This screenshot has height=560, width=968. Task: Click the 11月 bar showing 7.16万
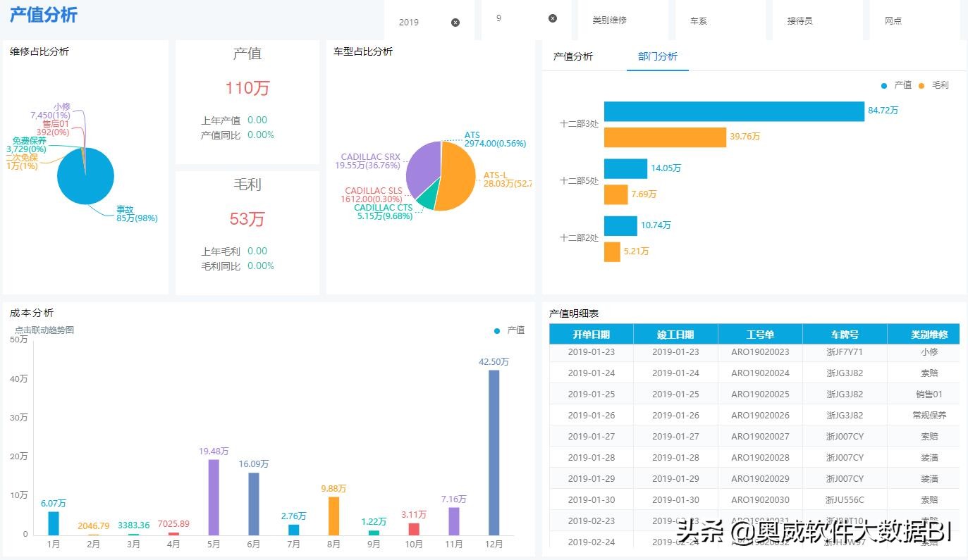point(454,521)
